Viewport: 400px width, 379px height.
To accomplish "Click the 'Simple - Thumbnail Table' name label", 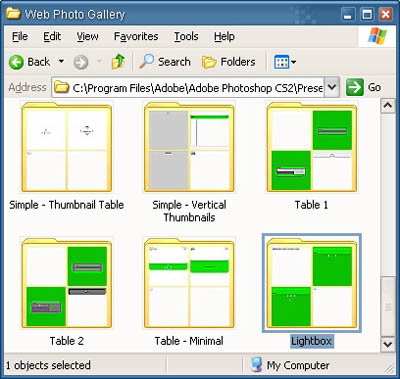I will pyautogui.click(x=67, y=205).
